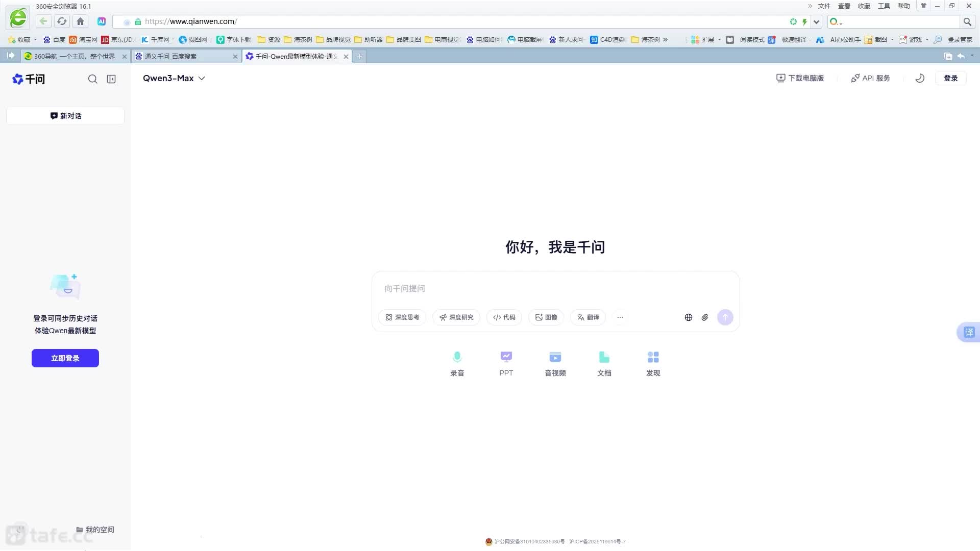Open the PPT feature
The width and height of the screenshot is (980, 551).
pos(506,364)
